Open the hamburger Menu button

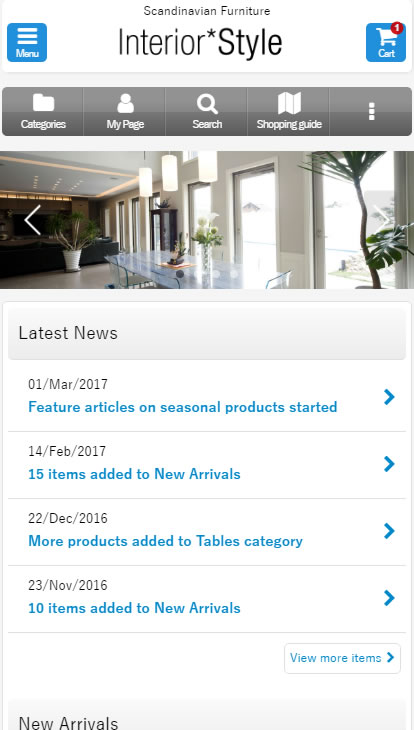[x=27, y=42]
